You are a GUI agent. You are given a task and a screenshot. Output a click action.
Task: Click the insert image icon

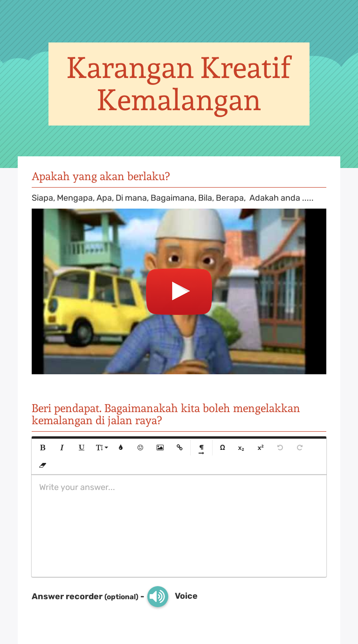(x=160, y=448)
